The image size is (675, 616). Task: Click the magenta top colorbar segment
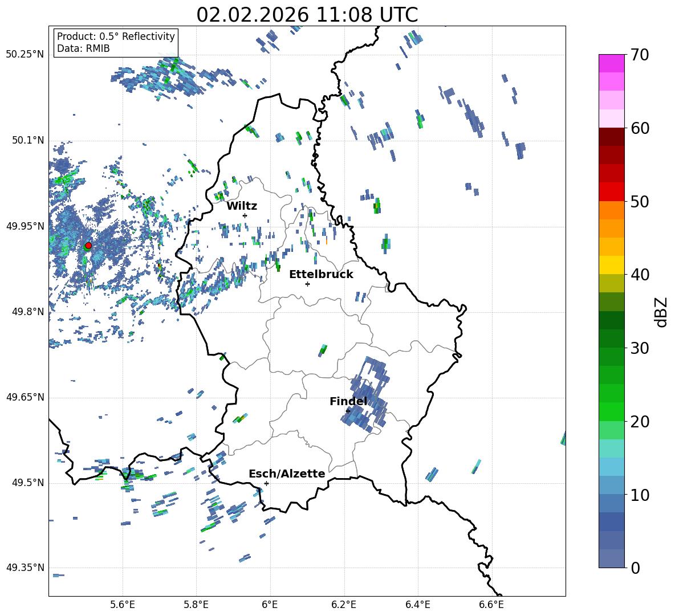tap(611, 63)
